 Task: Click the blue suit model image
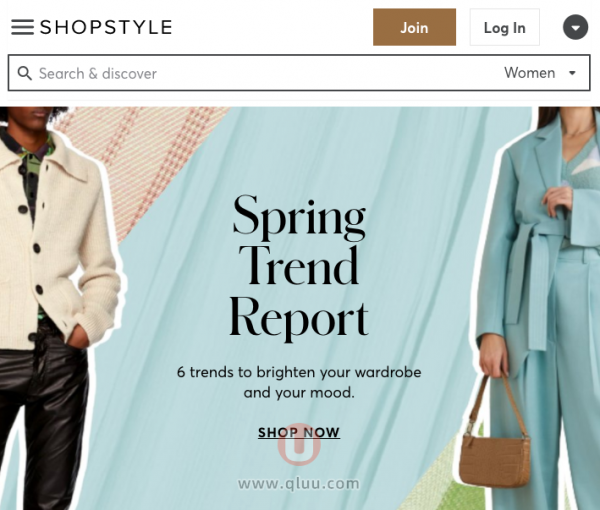click(x=536, y=308)
